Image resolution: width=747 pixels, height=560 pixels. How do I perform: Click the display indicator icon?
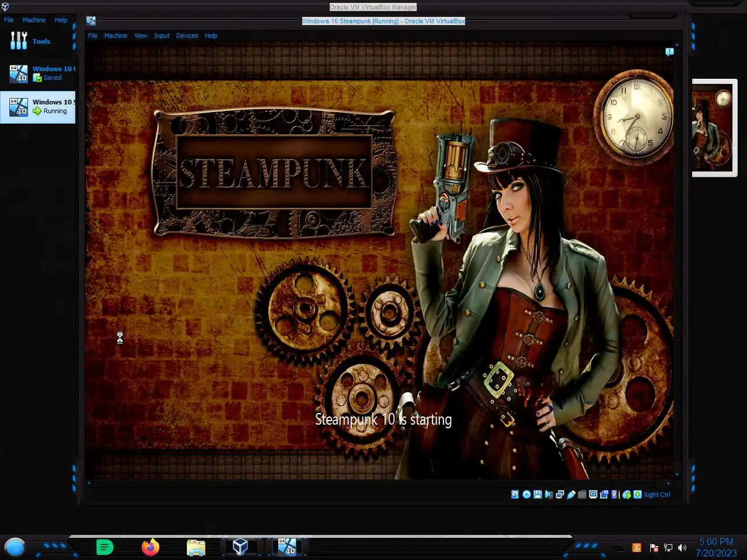click(593, 494)
